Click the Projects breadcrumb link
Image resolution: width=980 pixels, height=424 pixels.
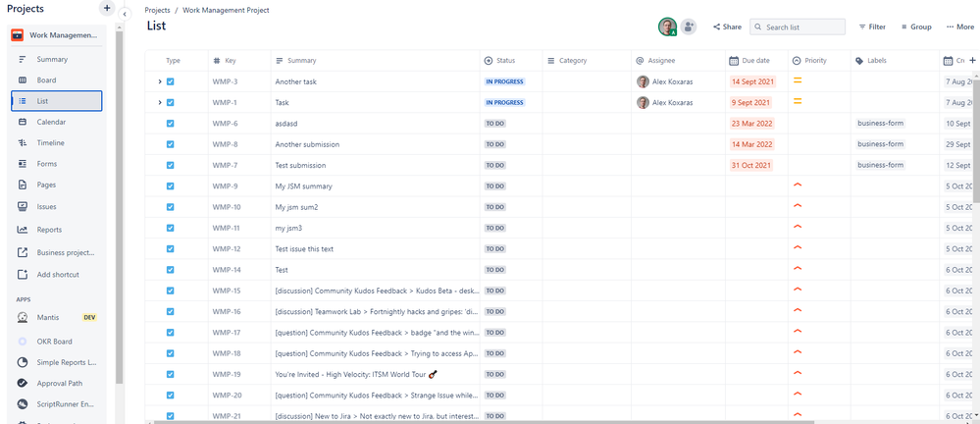coord(157,10)
